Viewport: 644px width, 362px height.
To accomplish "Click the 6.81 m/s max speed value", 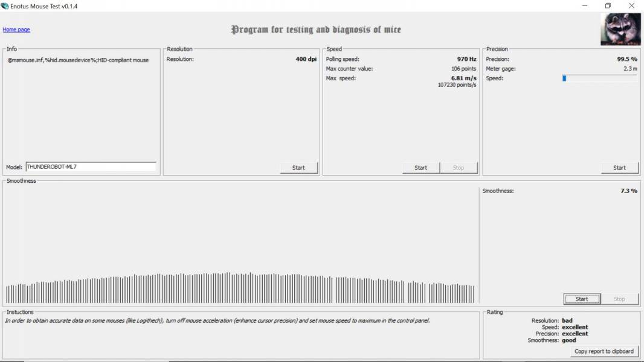I will tap(464, 78).
